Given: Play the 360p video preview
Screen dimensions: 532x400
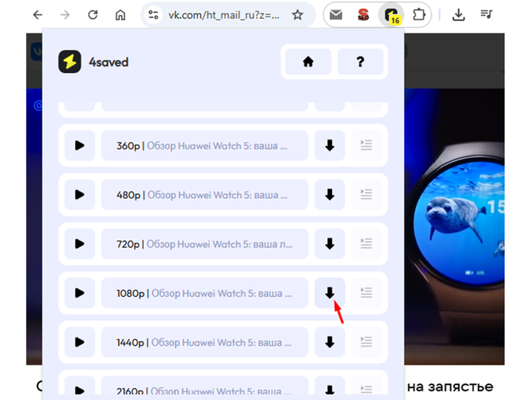Looking at the screenshot, I should 80,145.
